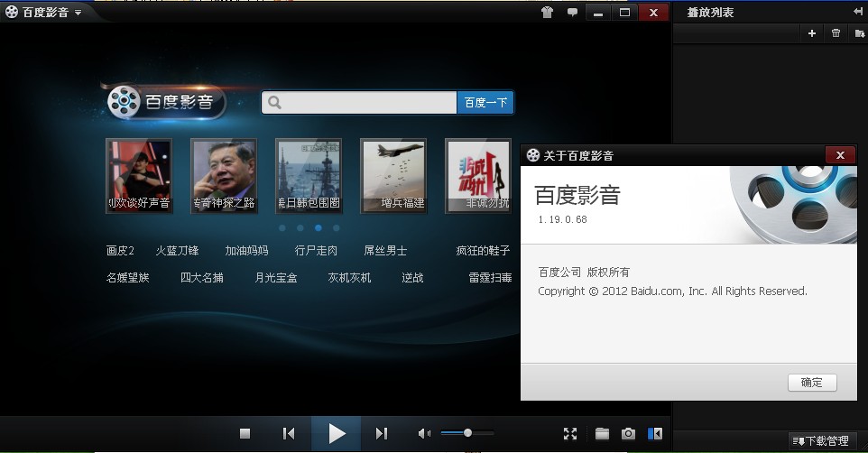
Task: Open the 画皮2 link
Action: 120,251
